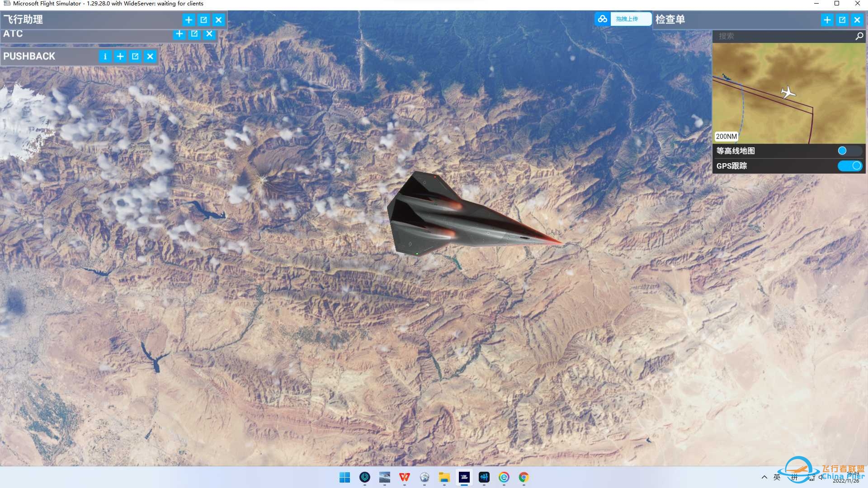Click the PUSHBACK panel title
This screenshot has width=868, height=488.
(29, 56)
